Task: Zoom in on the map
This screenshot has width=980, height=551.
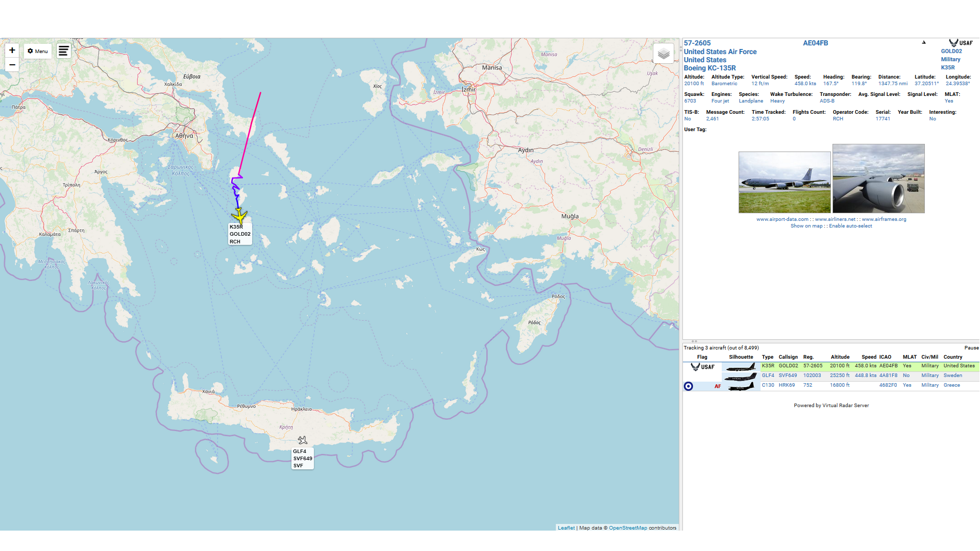Action: click(x=12, y=50)
